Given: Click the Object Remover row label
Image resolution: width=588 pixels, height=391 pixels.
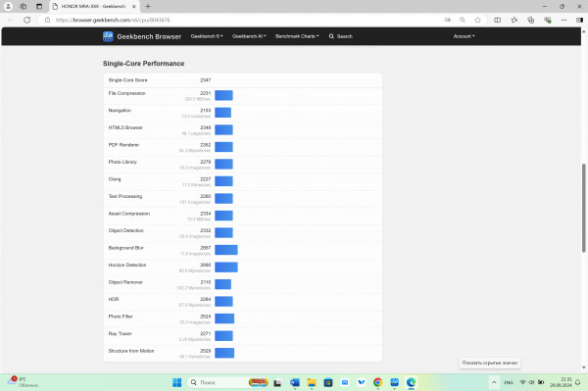Looking at the screenshot, I should point(125,282).
